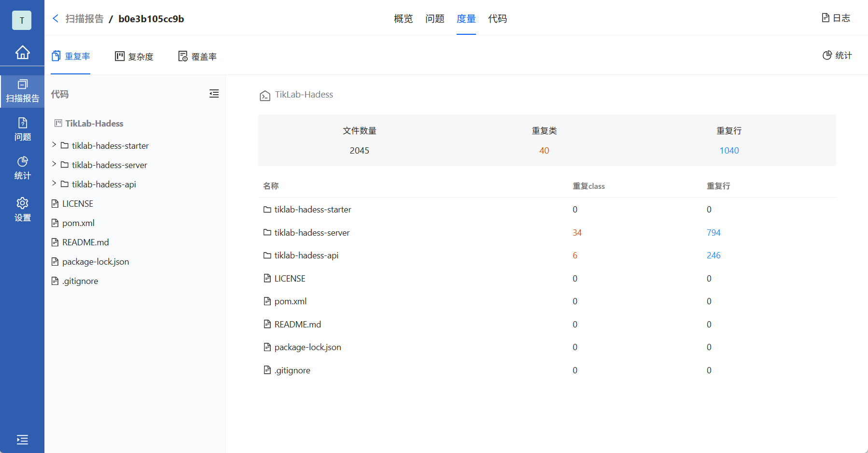Open 扫描报告 in the left sidebar
Viewport: 868px width, 453px height.
(x=22, y=91)
